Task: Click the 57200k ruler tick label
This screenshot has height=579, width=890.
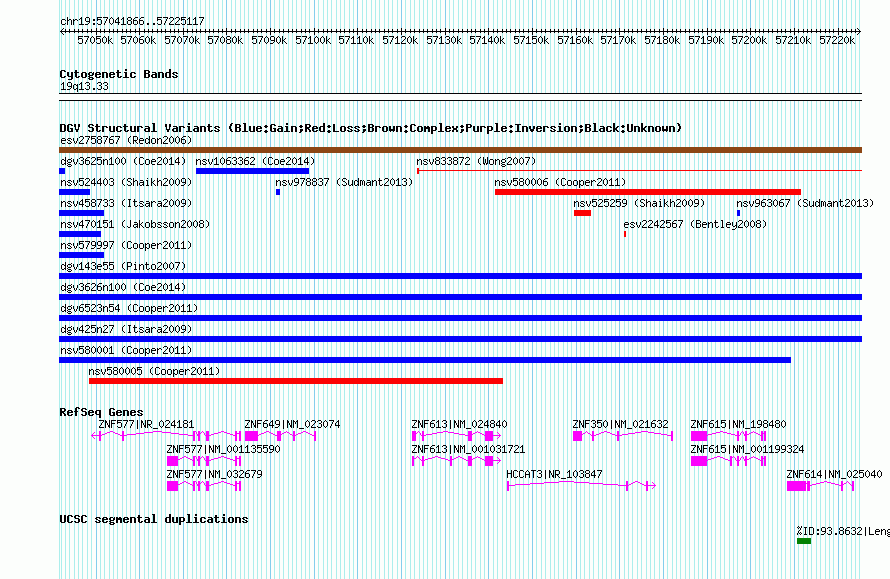Action: pyautogui.click(x=749, y=40)
